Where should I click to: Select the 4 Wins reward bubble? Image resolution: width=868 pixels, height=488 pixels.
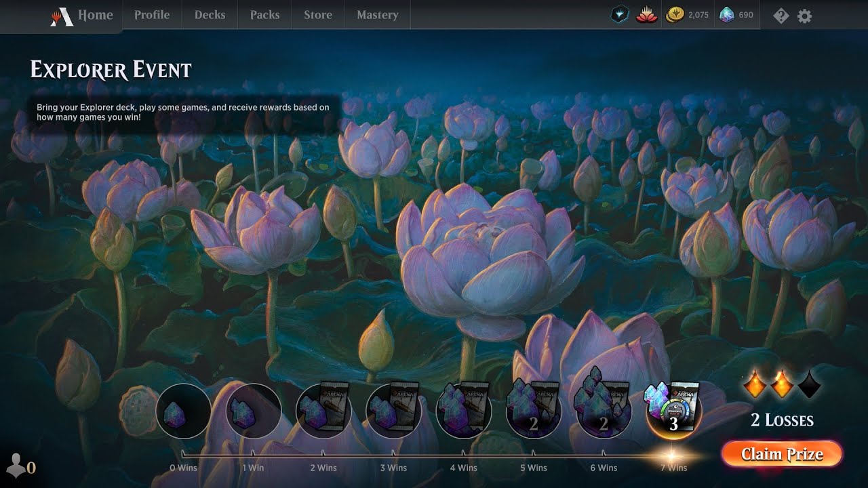pyautogui.click(x=463, y=411)
